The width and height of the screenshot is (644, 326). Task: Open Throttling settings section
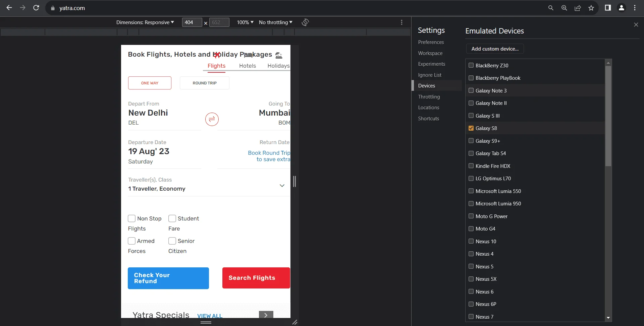tap(429, 97)
